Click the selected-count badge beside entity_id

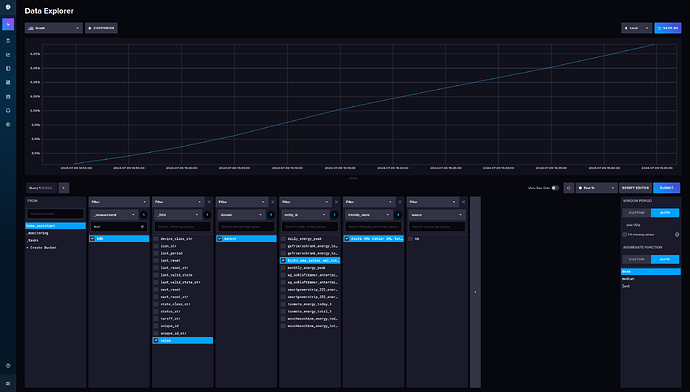[334, 215]
